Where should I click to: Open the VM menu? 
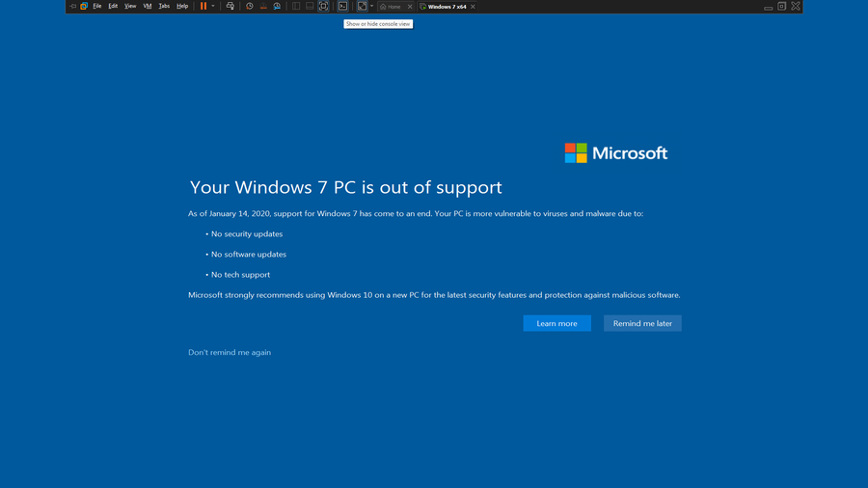coord(148,6)
